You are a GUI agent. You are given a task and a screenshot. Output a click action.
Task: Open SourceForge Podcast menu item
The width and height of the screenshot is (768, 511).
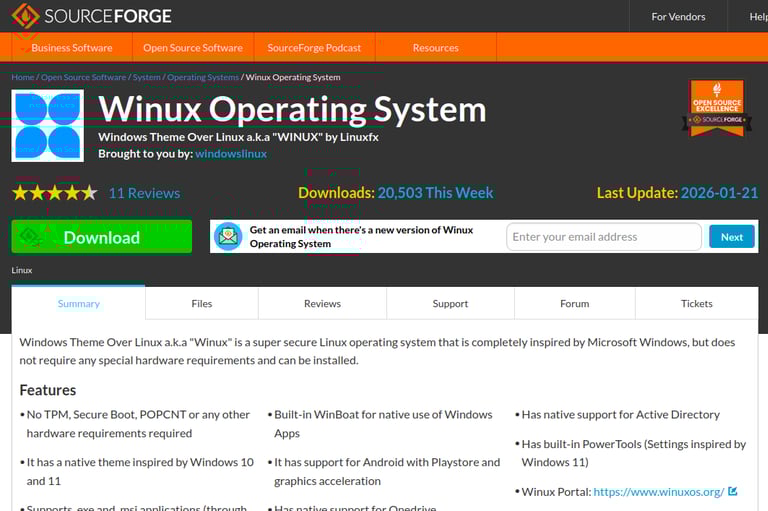click(314, 48)
